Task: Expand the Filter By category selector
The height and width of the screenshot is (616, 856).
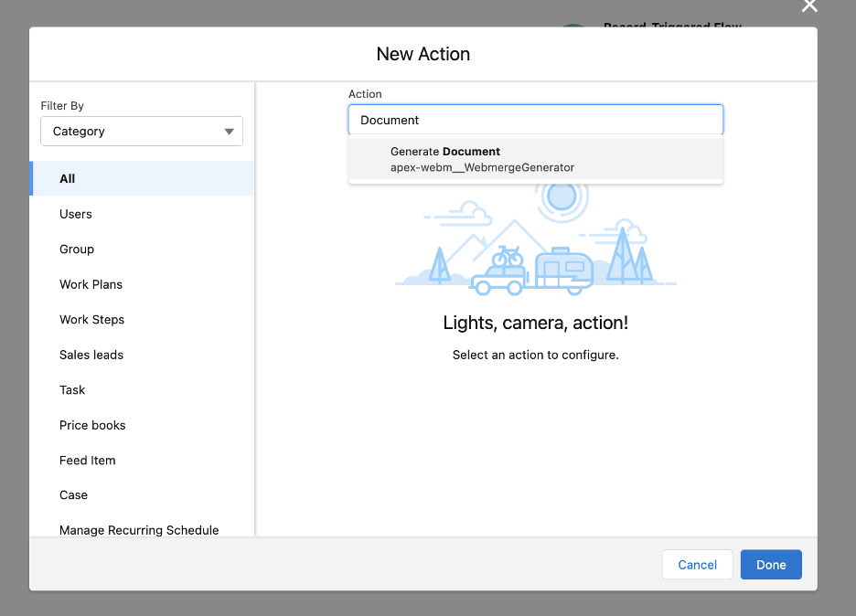Action: click(141, 131)
